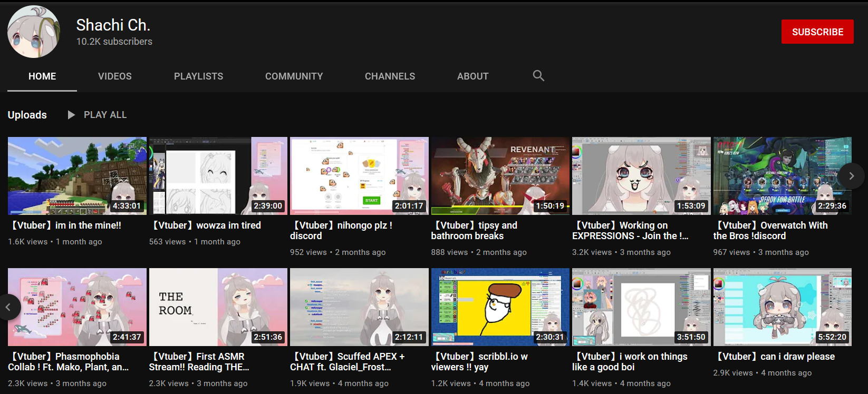
Task: Open the Uploads section heading link
Action: point(27,115)
